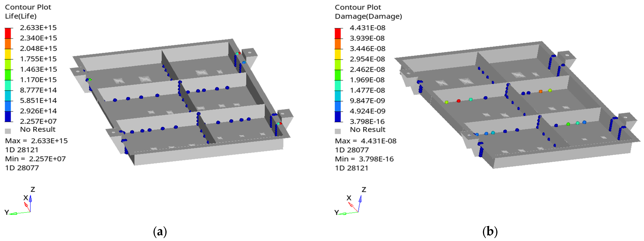
Task: Click the dark blue swatch in Life legend
Action: tap(8, 116)
